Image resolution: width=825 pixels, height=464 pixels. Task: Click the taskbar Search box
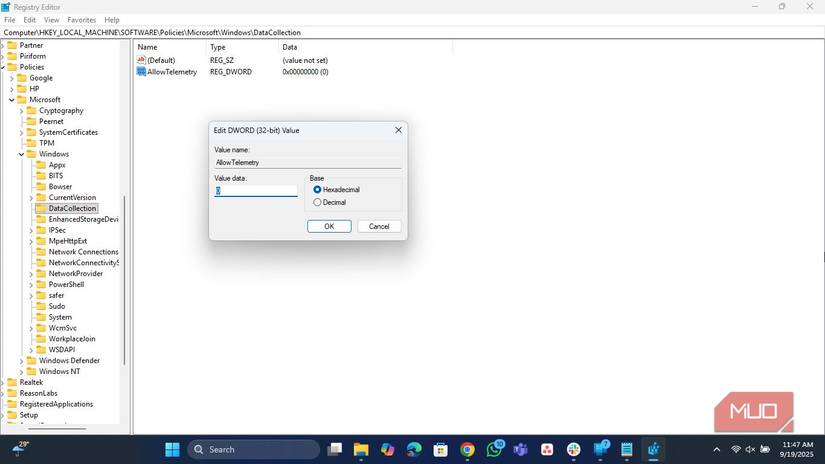(254, 449)
